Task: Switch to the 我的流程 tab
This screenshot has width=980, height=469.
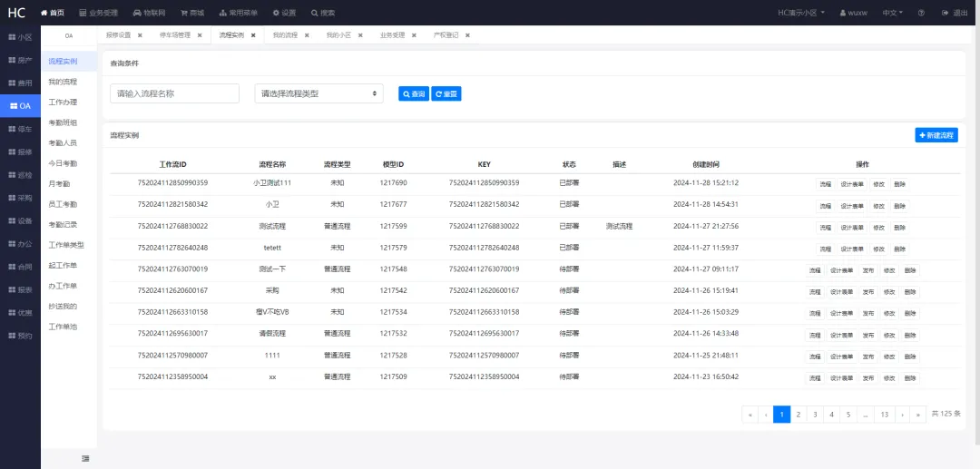Action: coord(285,35)
